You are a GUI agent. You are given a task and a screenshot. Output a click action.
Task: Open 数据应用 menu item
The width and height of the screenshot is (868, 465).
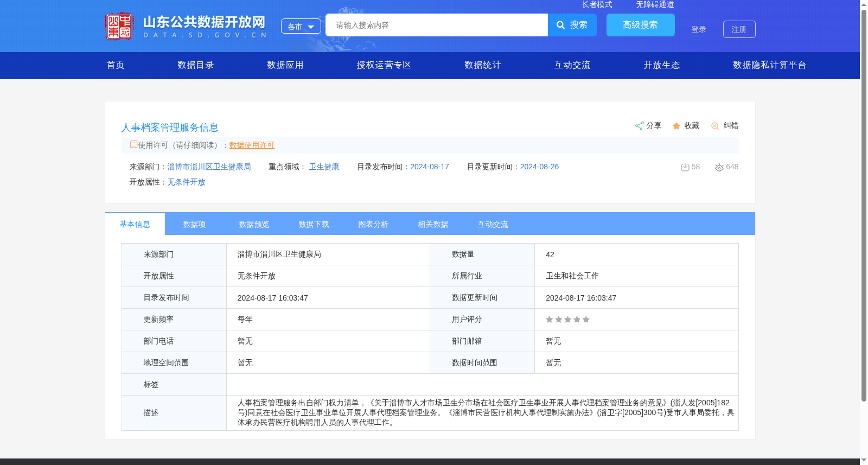click(285, 65)
